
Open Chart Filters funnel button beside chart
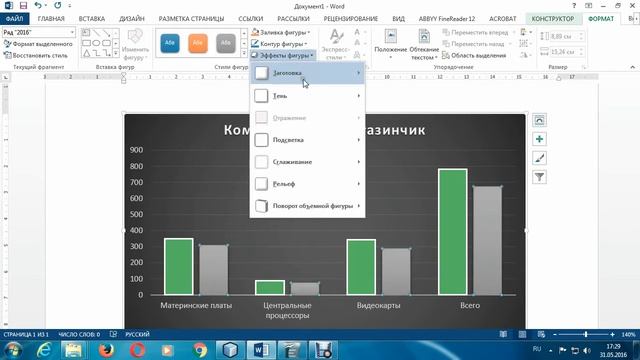539,177
